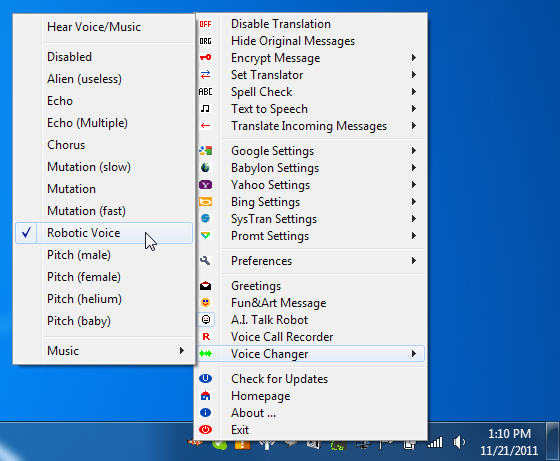Expand Spell Check submenu arrow

coord(414,92)
